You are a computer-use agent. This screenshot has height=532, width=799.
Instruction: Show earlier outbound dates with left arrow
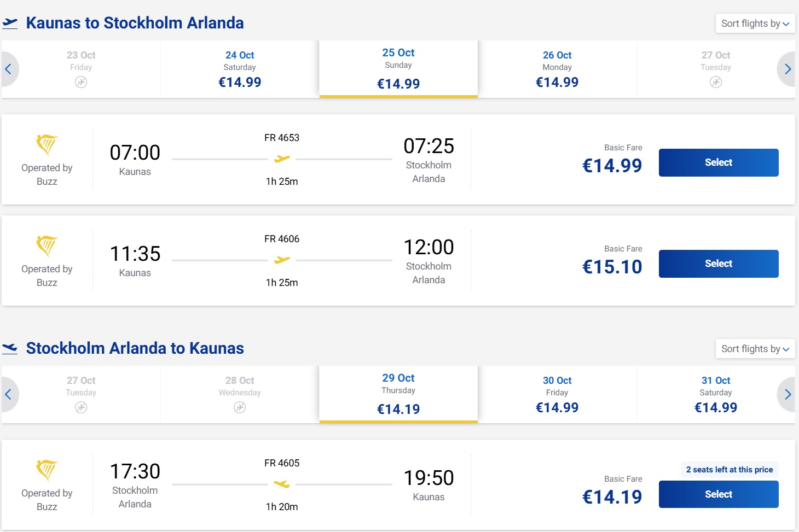[x=9, y=69]
